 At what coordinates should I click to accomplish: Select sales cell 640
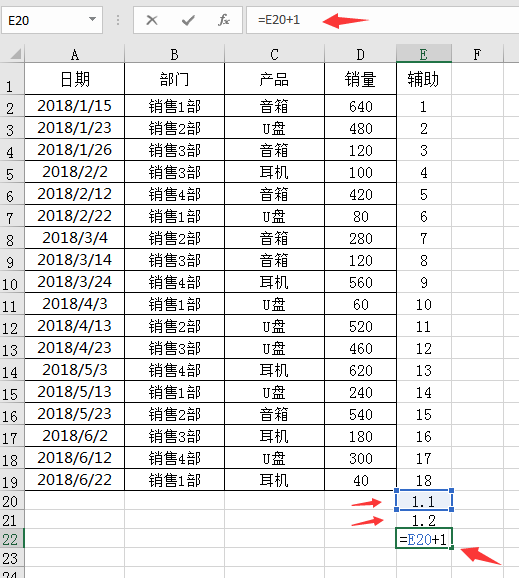coord(360,106)
